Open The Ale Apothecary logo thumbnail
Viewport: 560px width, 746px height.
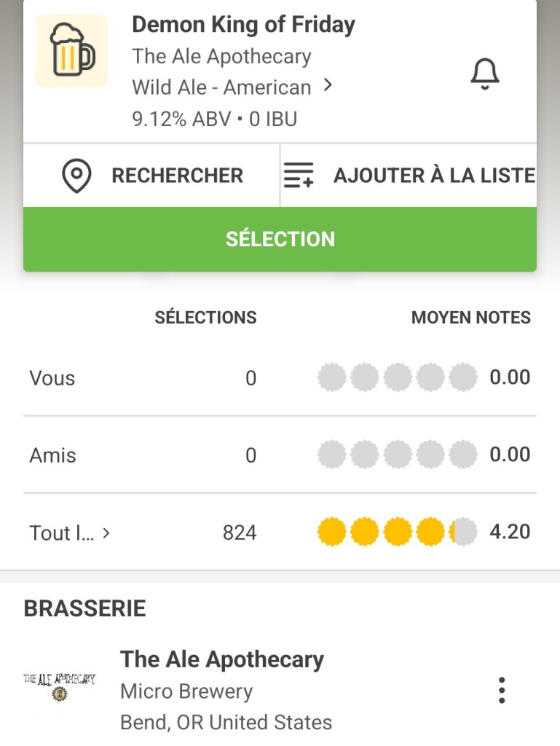[x=60, y=687]
